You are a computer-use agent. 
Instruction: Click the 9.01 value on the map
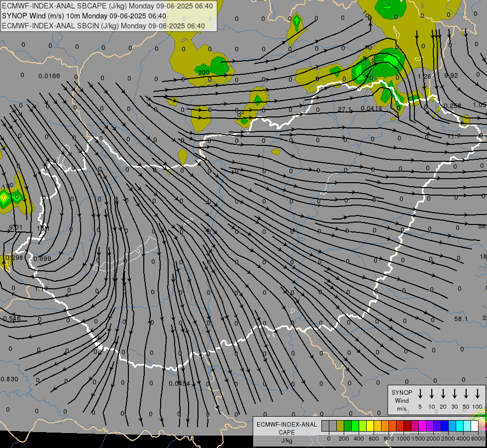click(15, 227)
